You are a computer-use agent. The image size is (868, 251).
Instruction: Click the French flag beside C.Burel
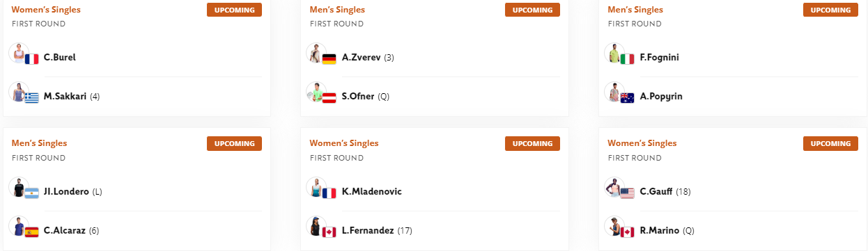[31, 60]
